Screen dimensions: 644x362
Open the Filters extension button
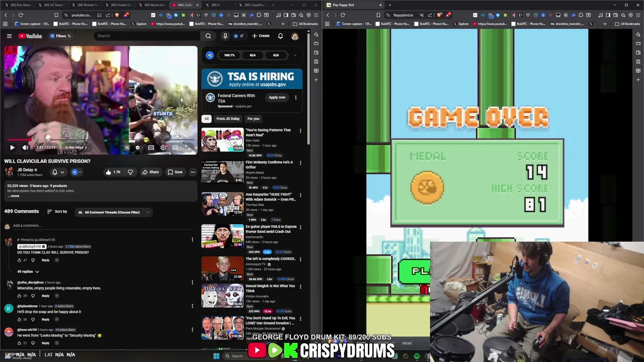click(60, 36)
